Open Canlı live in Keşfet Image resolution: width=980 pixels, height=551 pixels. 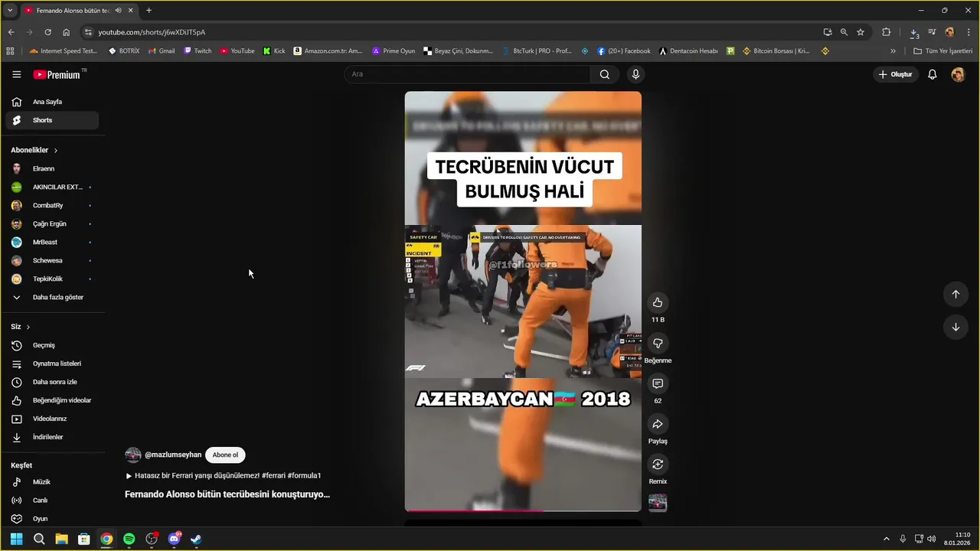click(x=52, y=500)
